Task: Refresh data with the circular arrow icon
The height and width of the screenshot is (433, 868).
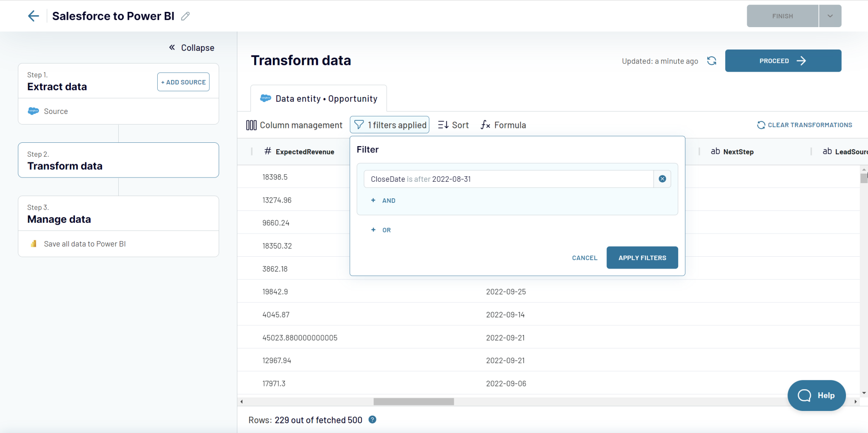Action: click(x=711, y=61)
